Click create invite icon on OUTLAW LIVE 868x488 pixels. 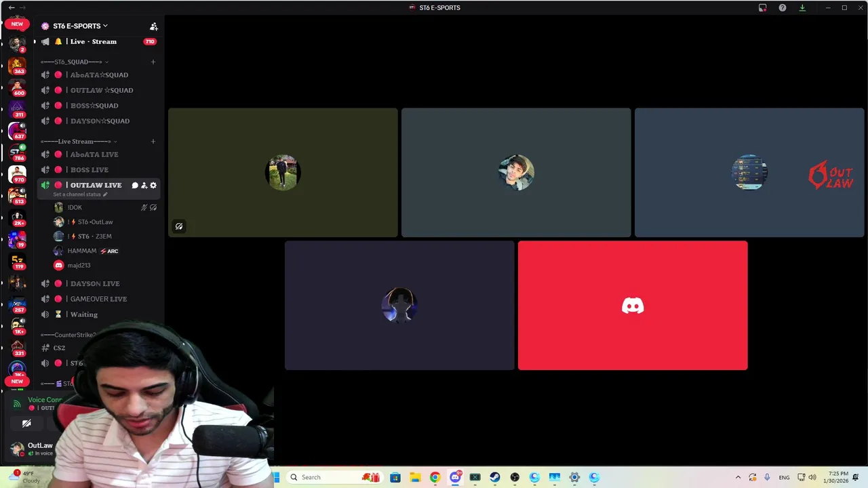pos(144,185)
